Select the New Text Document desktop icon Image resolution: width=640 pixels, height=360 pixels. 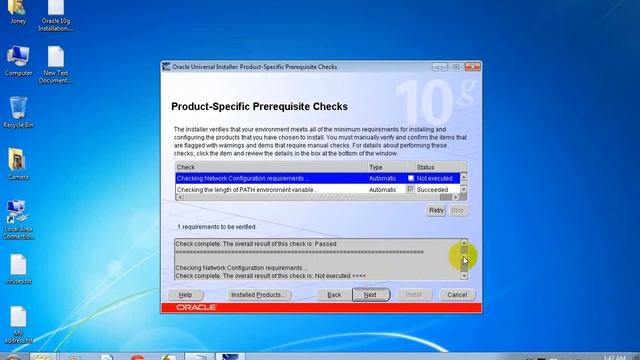(x=56, y=64)
